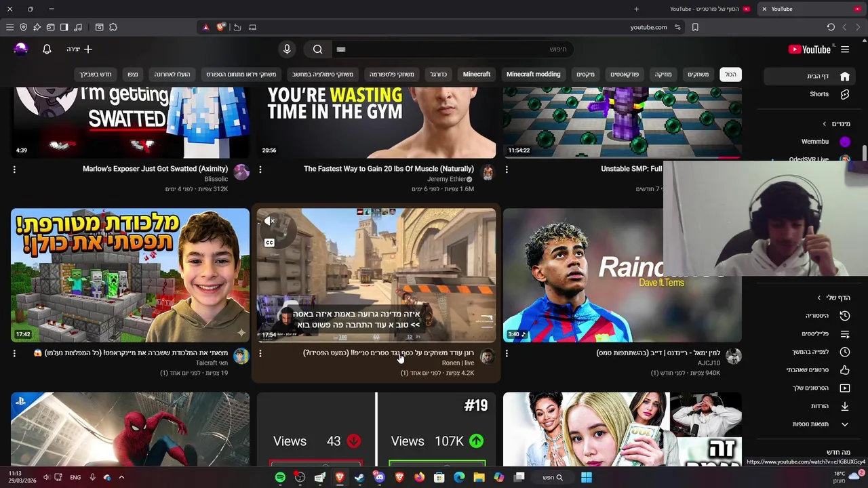
Task: Select the 'כדורגל' filter chip
Action: pyautogui.click(x=439, y=74)
